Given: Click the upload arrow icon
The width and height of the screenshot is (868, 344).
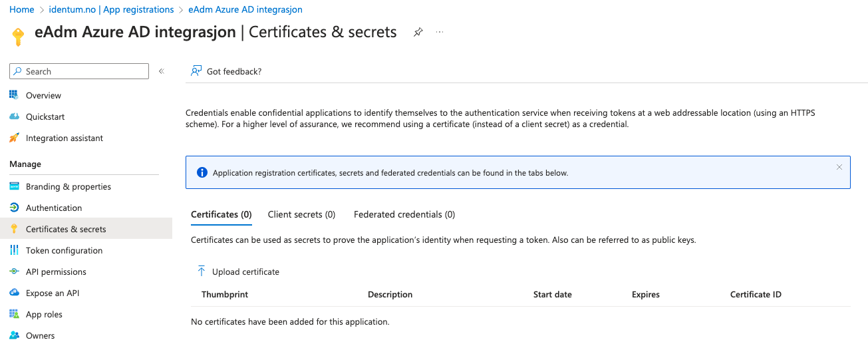Looking at the screenshot, I should pyautogui.click(x=202, y=271).
